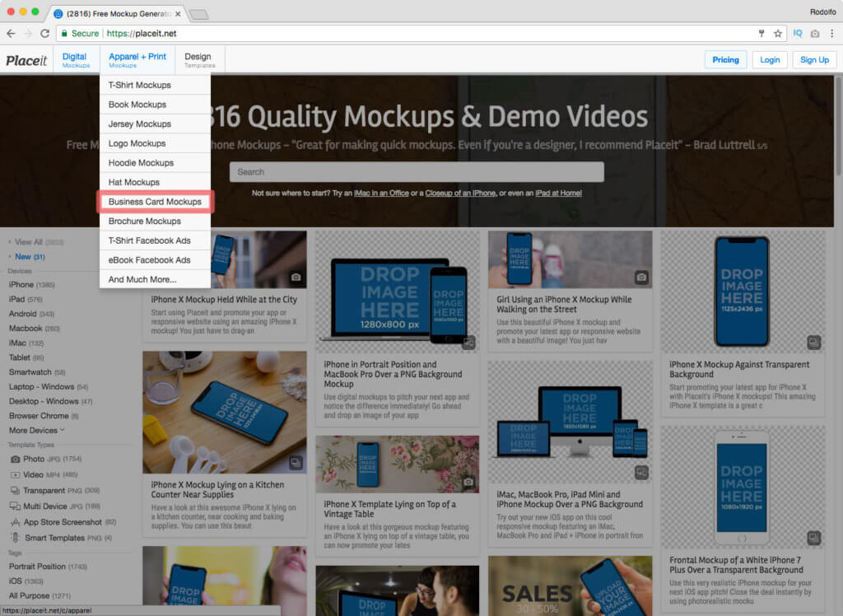This screenshot has height=616, width=843.
Task: Open the iPhone X Kitchen Counter thumbnail
Action: pyautogui.click(x=225, y=413)
